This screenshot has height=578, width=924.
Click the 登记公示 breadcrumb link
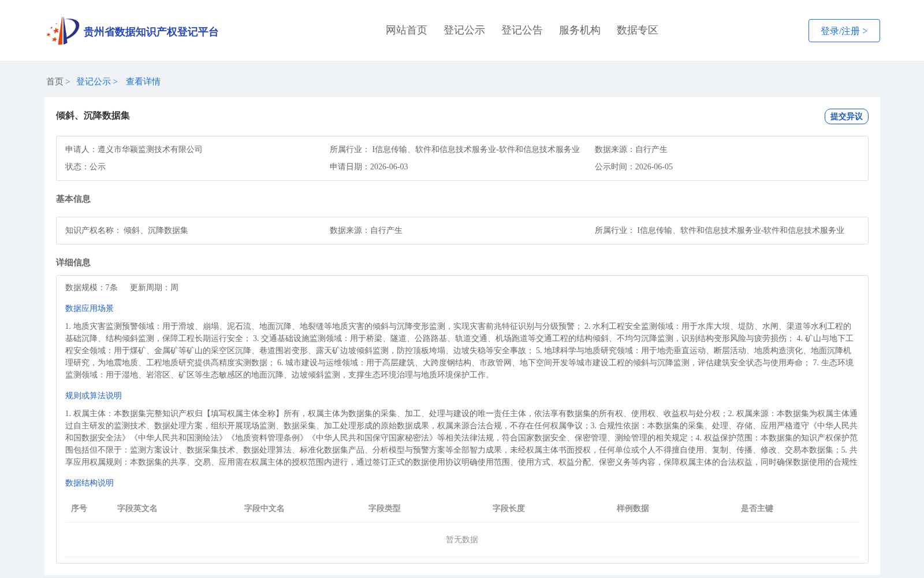pos(94,81)
